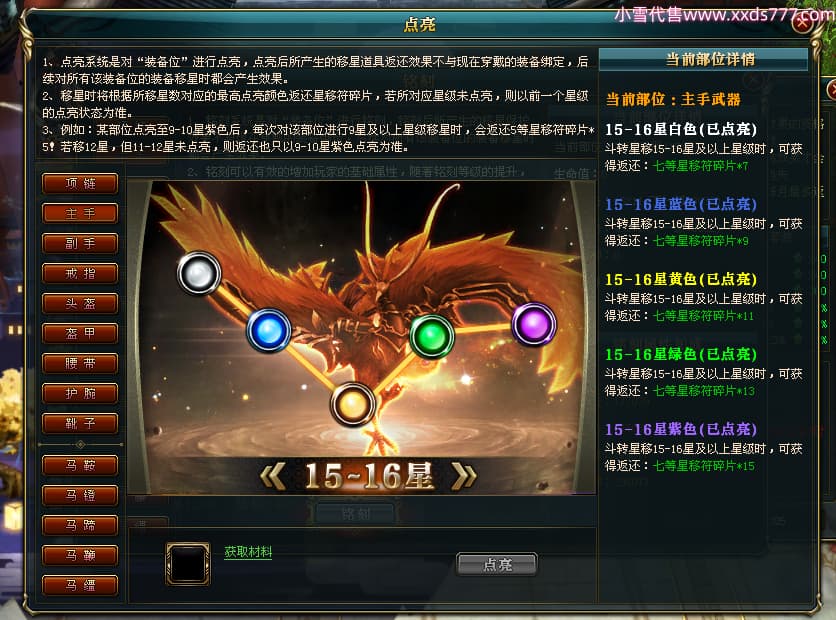Switch to the 主手 equipment slot
The width and height of the screenshot is (836, 620).
click(x=80, y=213)
